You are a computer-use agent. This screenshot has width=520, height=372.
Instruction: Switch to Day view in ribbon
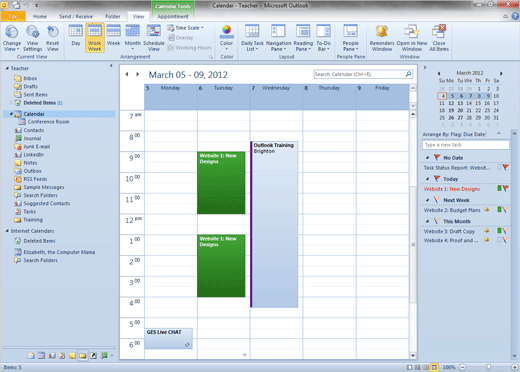point(76,36)
